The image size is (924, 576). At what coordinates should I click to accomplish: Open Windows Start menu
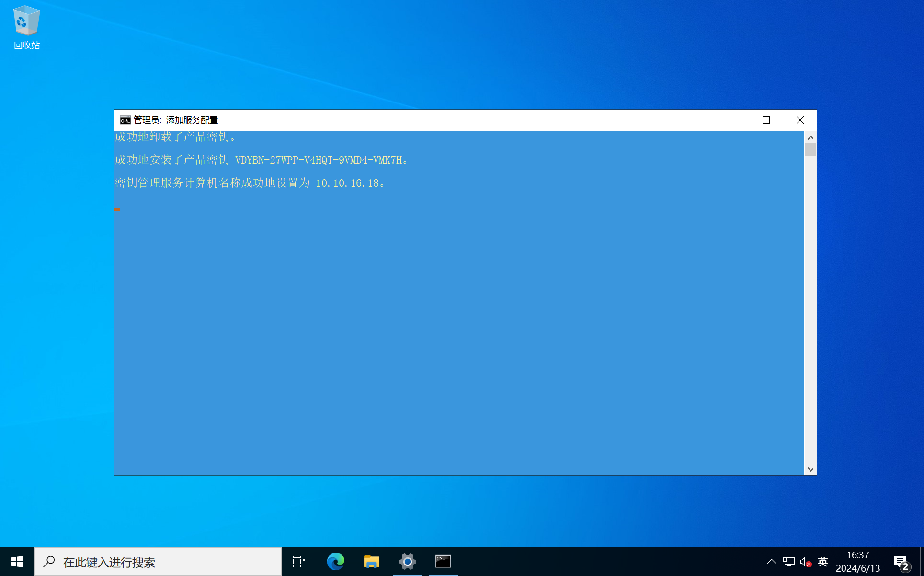pyautogui.click(x=17, y=562)
